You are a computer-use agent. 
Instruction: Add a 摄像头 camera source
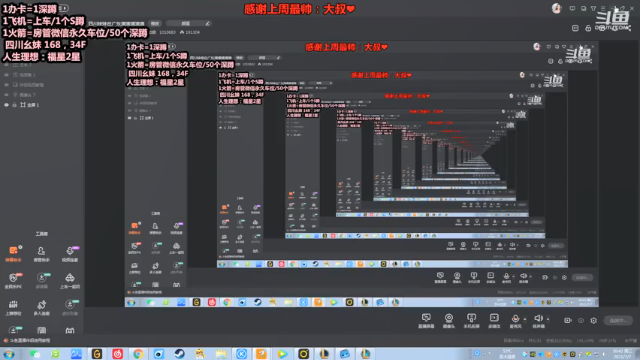coord(449,321)
